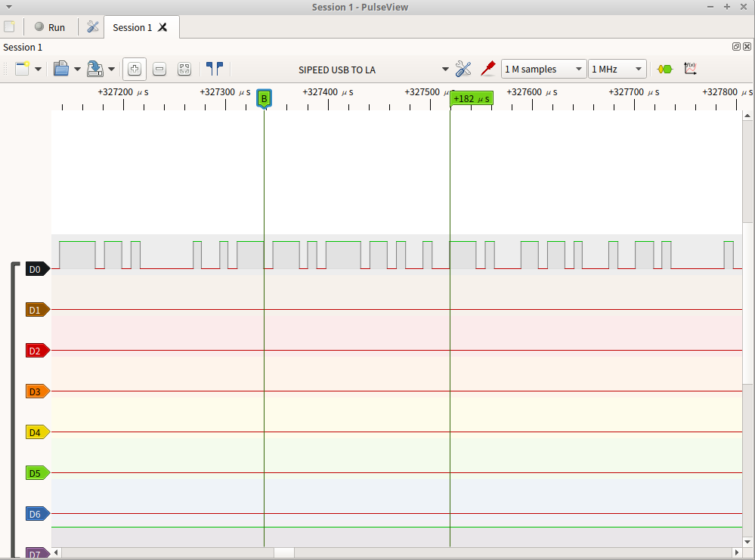The width and height of the screenshot is (755, 560).
Task: Click the horizontal scrollbar left arrow
Action: tap(57, 552)
